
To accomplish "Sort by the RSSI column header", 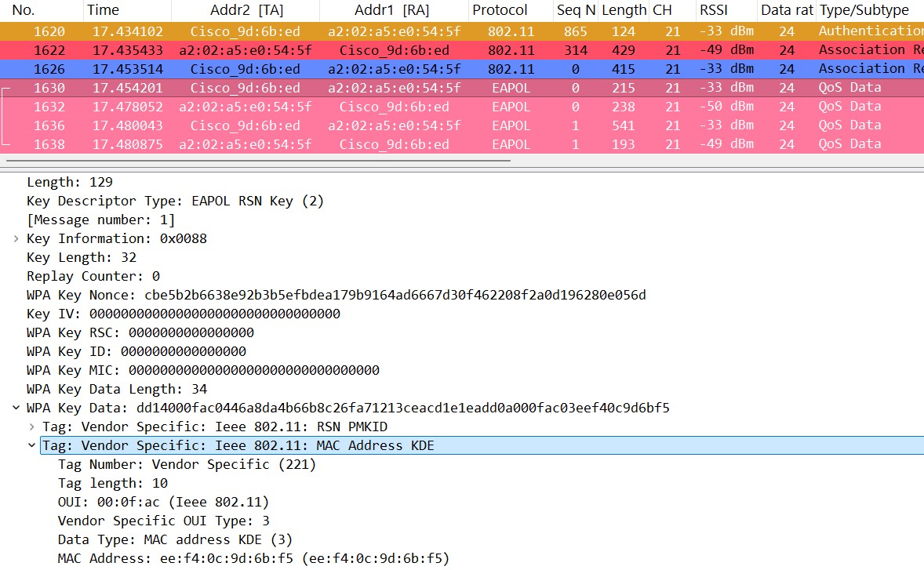I will [x=714, y=10].
